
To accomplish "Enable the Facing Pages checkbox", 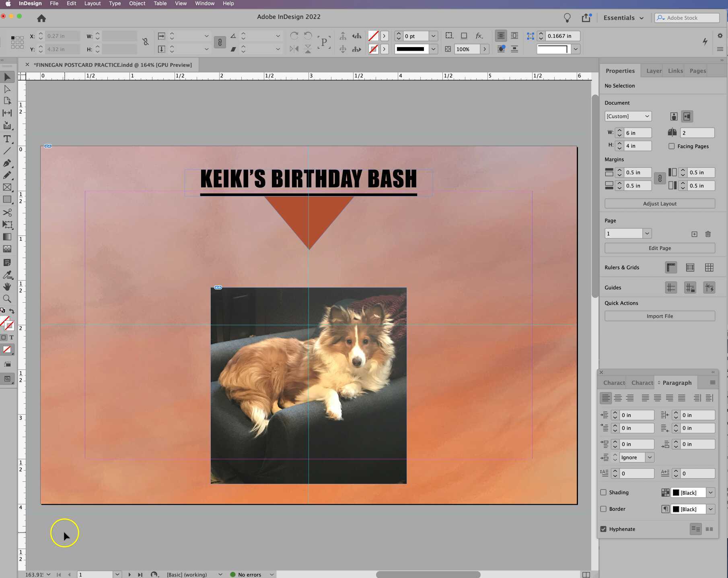I will click(x=671, y=146).
